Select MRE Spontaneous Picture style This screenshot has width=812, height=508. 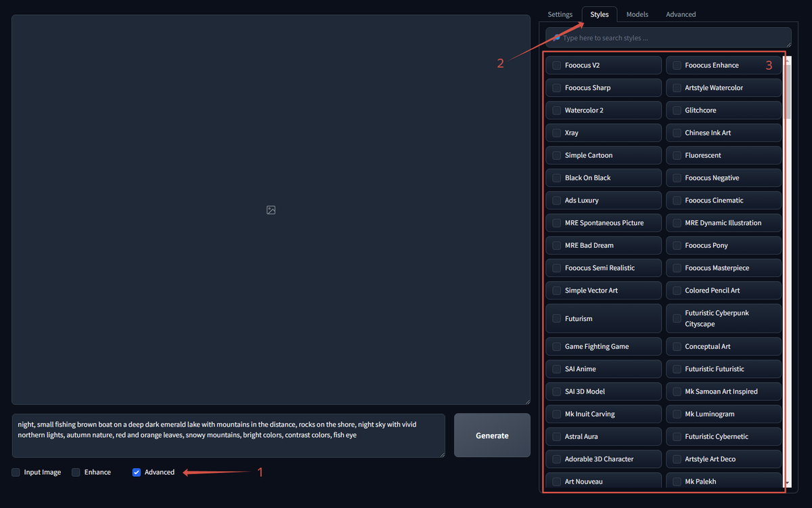click(556, 223)
